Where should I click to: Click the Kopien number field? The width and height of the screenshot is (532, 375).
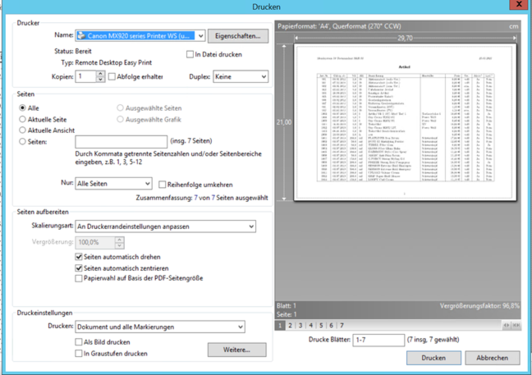pos(86,76)
